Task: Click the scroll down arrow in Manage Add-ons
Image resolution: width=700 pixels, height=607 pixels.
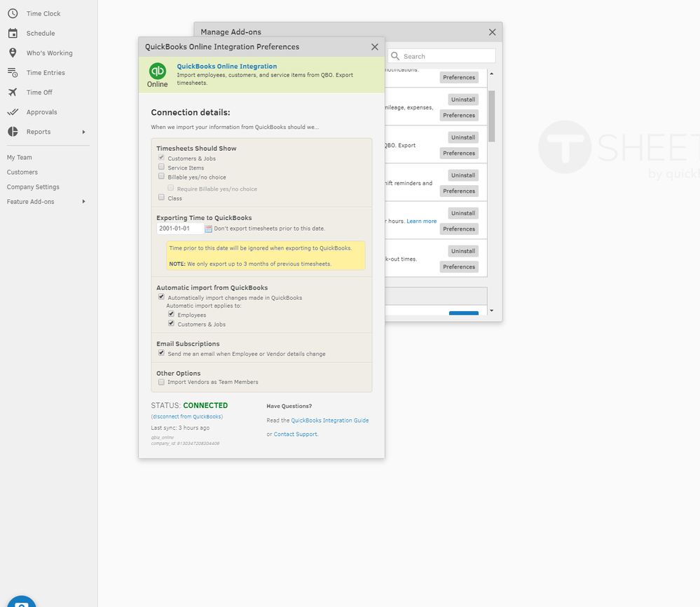Action: pyautogui.click(x=491, y=311)
